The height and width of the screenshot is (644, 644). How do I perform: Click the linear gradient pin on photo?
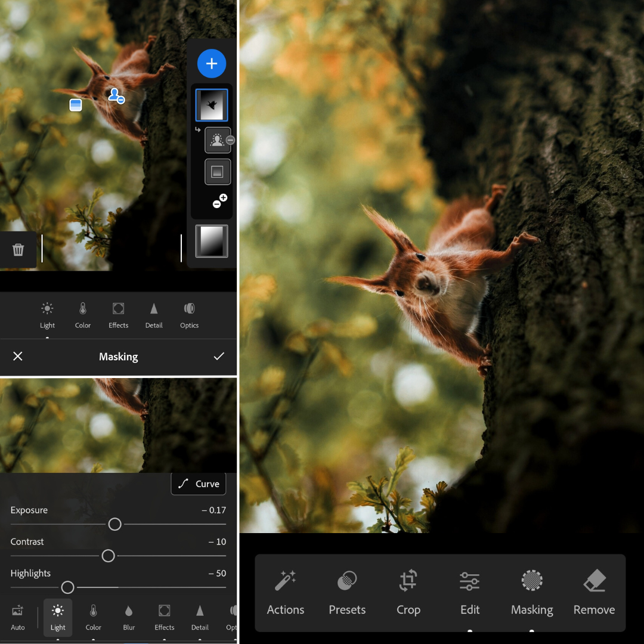pos(76,105)
